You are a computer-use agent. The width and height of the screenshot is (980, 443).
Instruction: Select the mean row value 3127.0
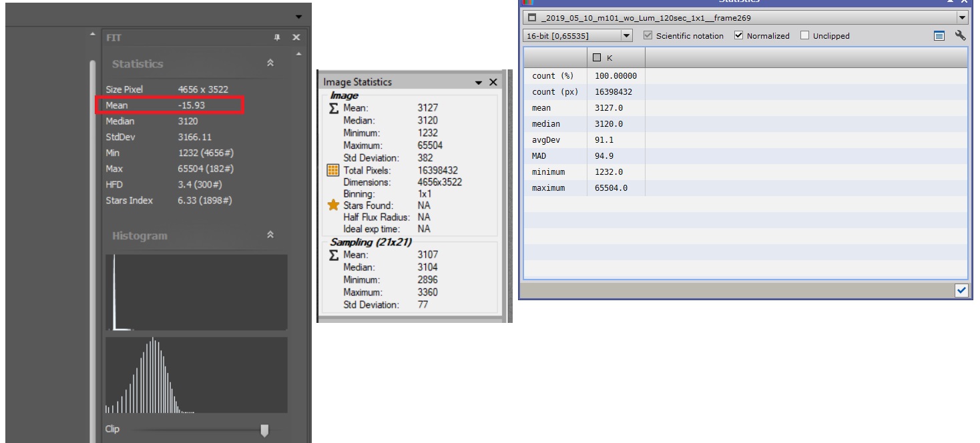(608, 108)
